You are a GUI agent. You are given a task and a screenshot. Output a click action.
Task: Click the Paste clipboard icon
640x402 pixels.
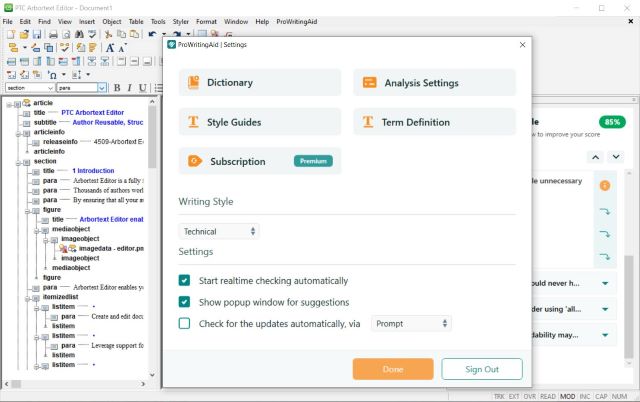click(x=134, y=35)
